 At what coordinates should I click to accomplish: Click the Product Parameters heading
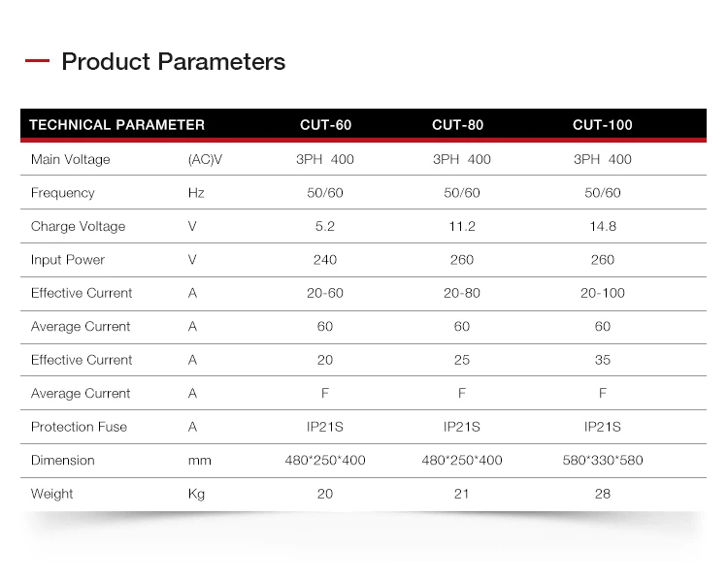click(173, 62)
